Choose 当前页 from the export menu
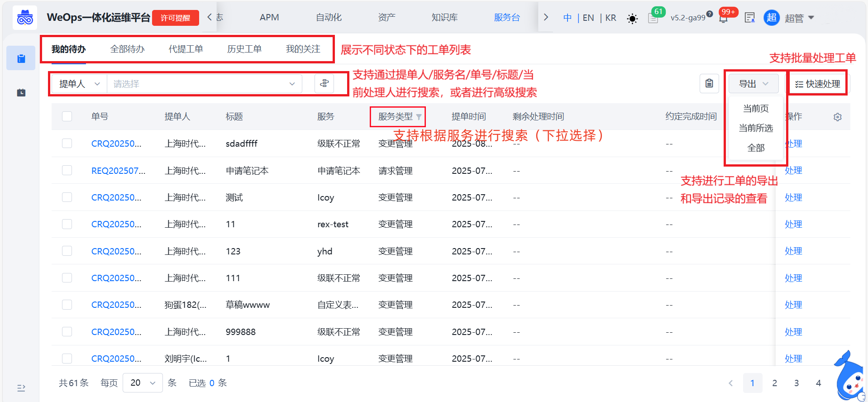Image resolution: width=868 pixels, height=402 pixels. click(x=755, y=109)
